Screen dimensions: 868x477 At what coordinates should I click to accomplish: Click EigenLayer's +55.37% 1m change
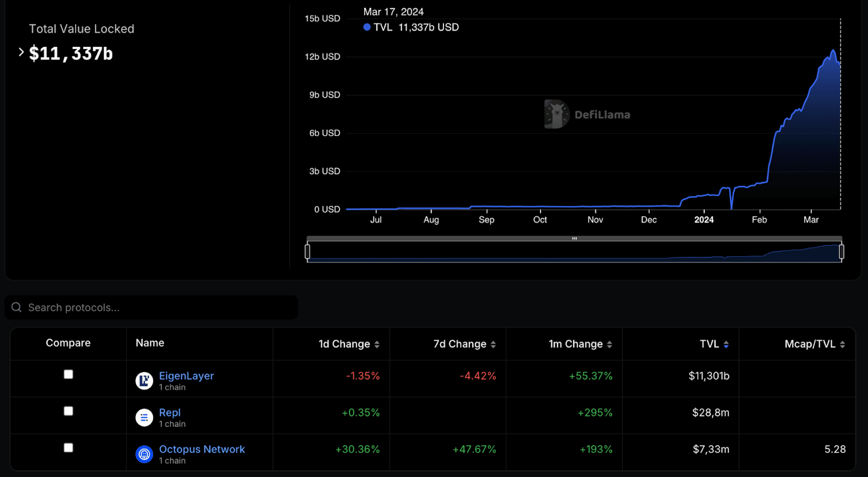pyautogui.click(x=591, y=376)
